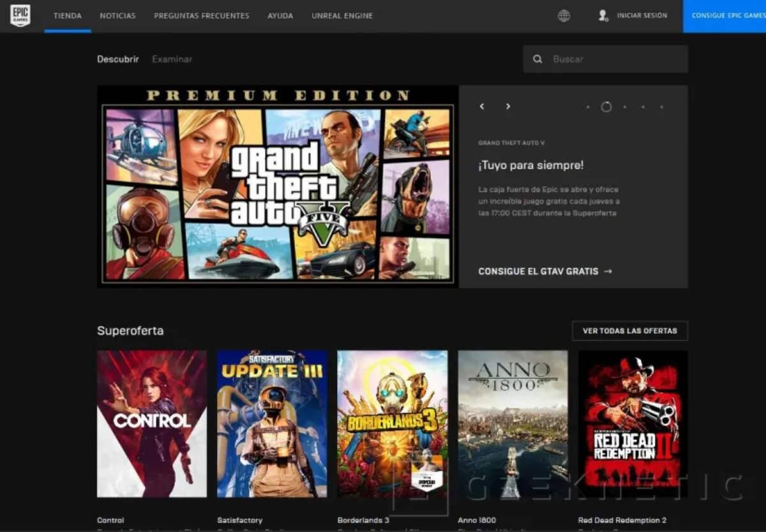The image size is (766, 532).
Task: Open Preguntas Frecuentes in top navigation
Action: [x=201, y=16]
